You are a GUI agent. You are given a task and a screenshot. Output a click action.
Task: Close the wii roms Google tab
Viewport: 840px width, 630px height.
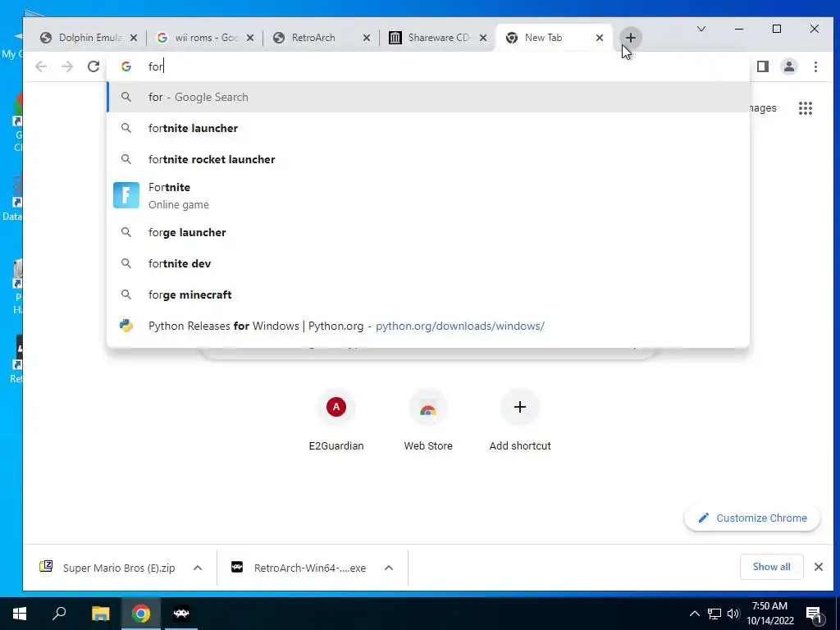[250, 38]
